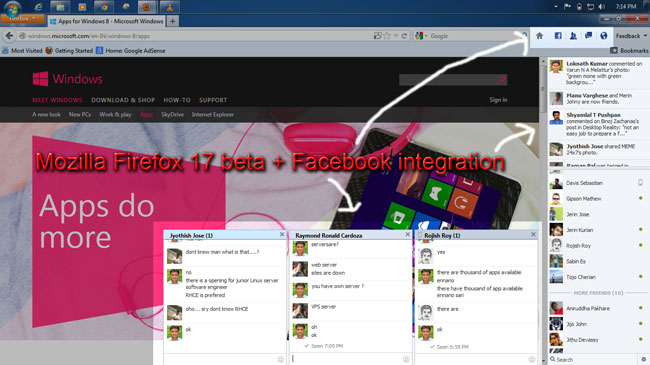
Task: Open the Bookmarks toolbar button
Action: tap(629, 51)
